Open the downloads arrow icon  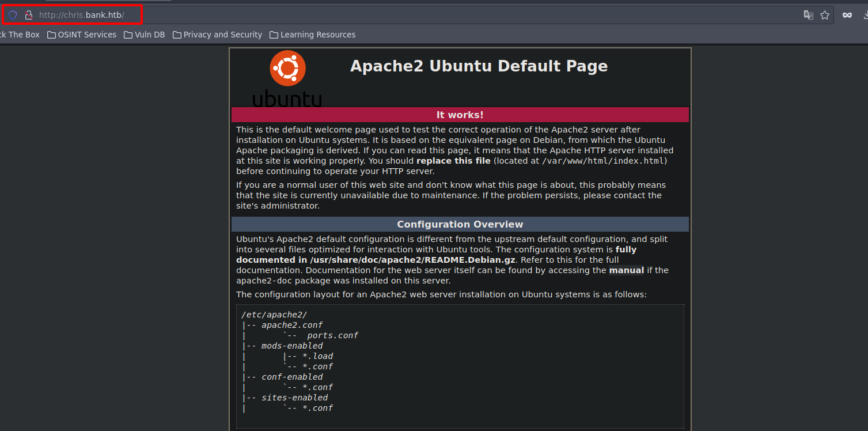pyautogui.click(x=864, y=15)
